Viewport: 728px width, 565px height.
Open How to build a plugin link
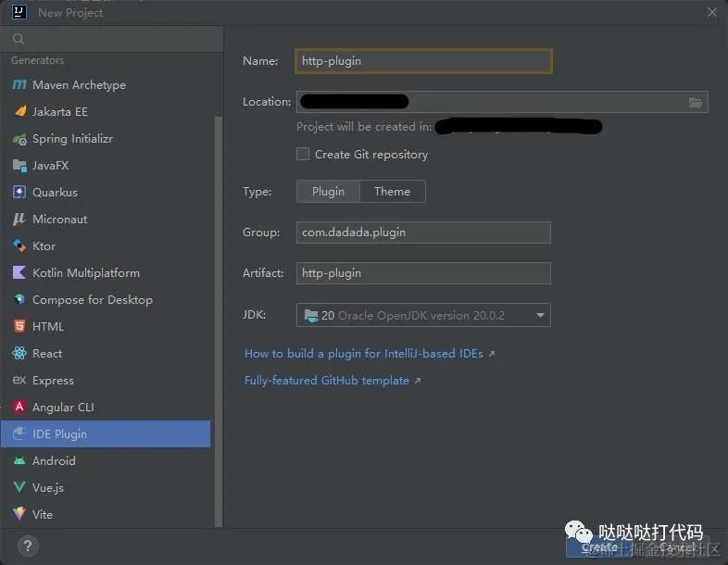click(x=364, y=354)
